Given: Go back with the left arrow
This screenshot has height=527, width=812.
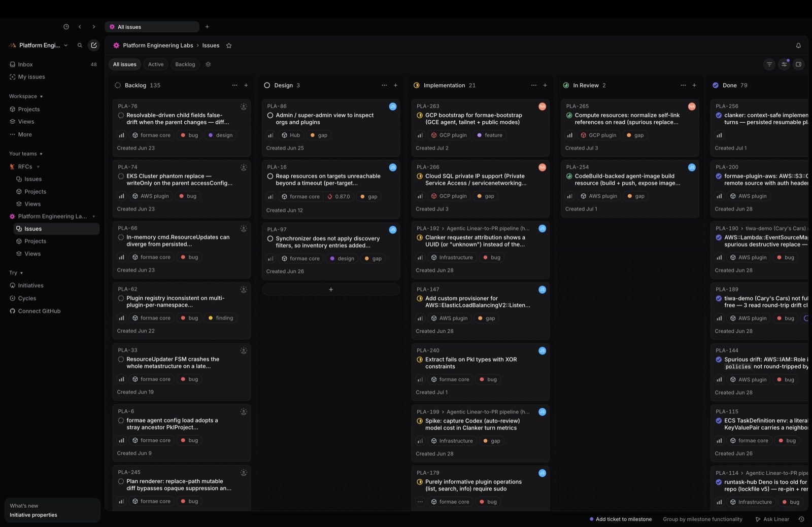Looking at the screenshot, I should (x=80, y=27).
